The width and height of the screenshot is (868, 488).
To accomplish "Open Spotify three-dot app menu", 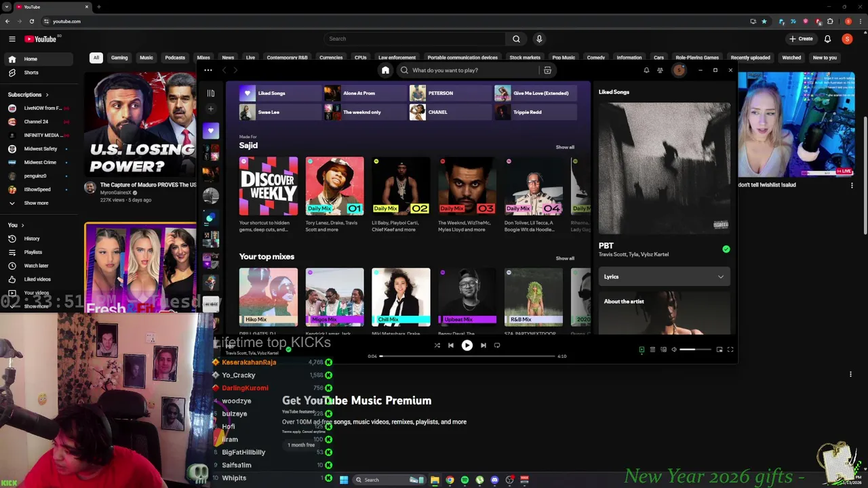I will point(208,70).
